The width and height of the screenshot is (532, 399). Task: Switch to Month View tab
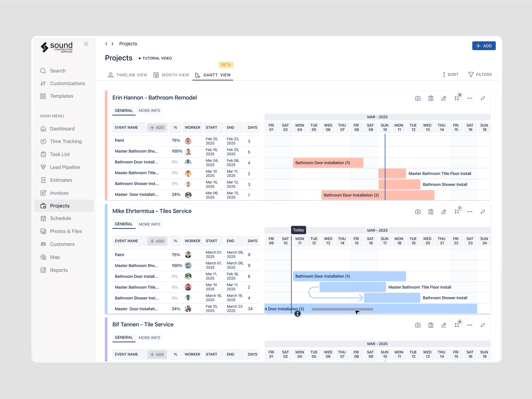click(171, 75)
